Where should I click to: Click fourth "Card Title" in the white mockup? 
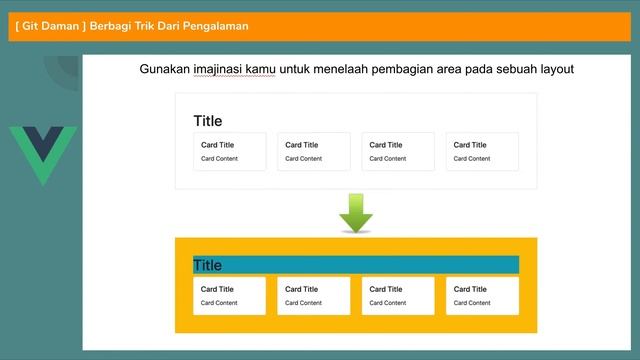pyautogui.click(x=470, y=145)
